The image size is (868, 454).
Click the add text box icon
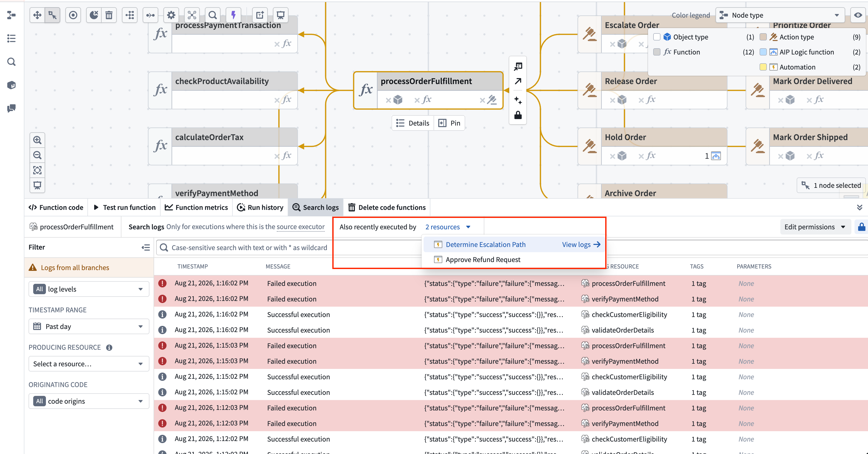(x=260, y=15)
